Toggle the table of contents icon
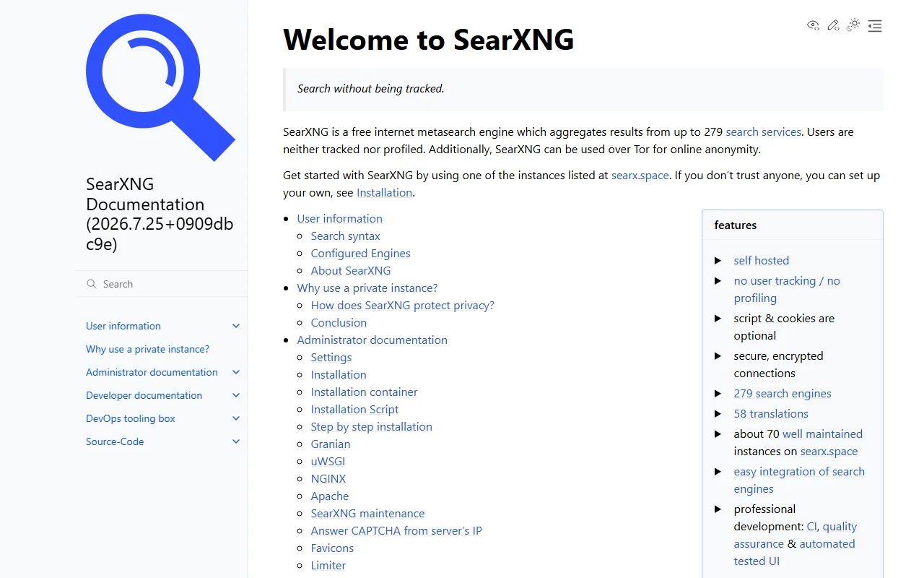Image resolution: width=924 pixels, height=578 pixels. pos(875,26)
